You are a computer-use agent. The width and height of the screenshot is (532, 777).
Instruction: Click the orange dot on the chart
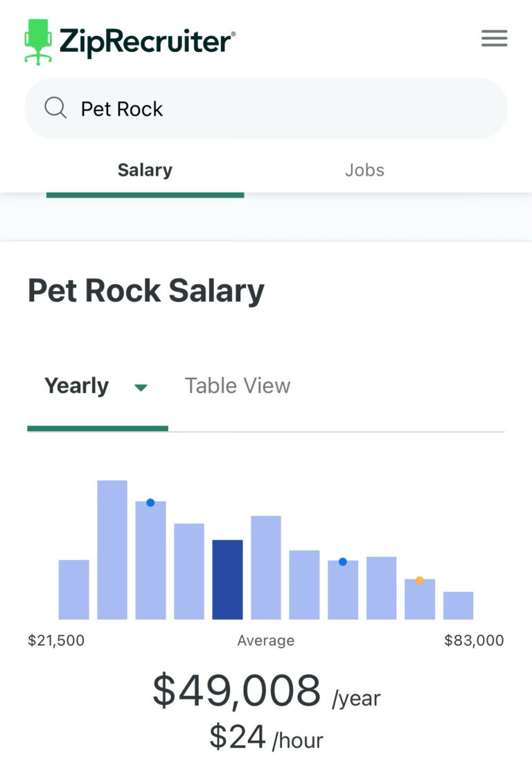click(419, 580)
